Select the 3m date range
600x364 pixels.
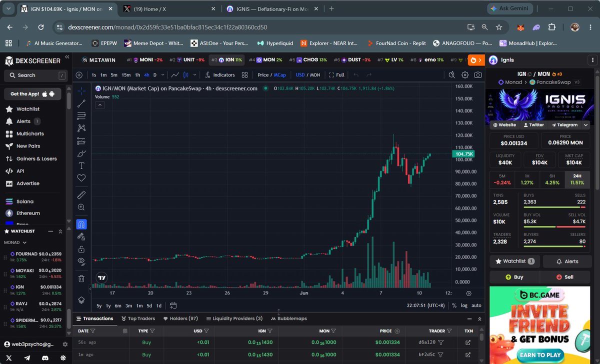coord(128,305)
